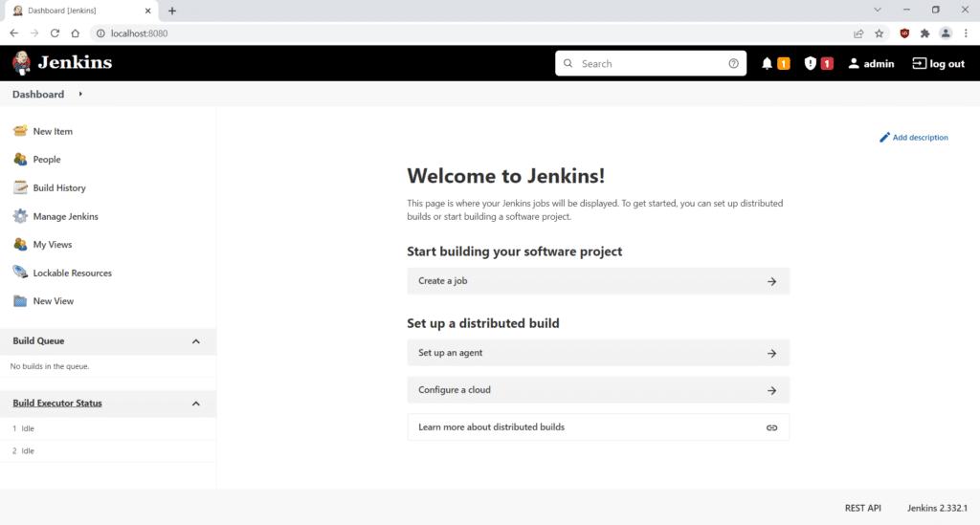The width and height of the screenshot is (980, 525).
Task: Click the search magnifier icon
Action: [568, 63]
